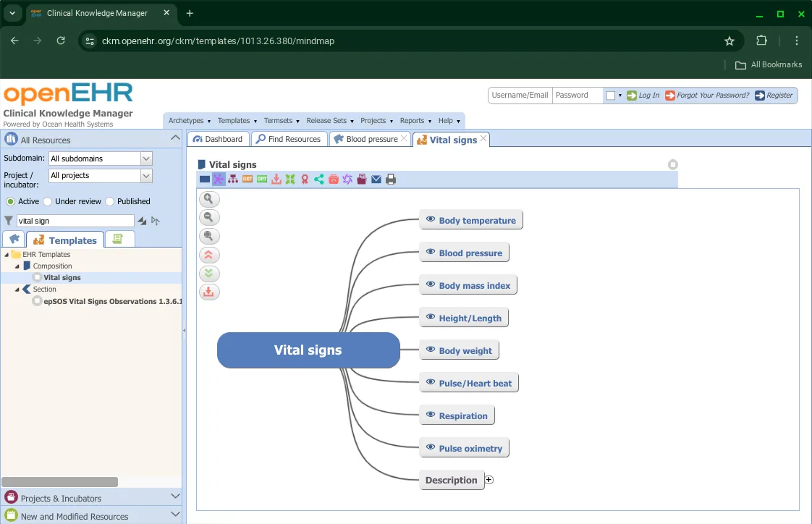Open the mindmap zoom-in magnifier
The width and height of the screenshot is (812, 524).
pos(209,198)
